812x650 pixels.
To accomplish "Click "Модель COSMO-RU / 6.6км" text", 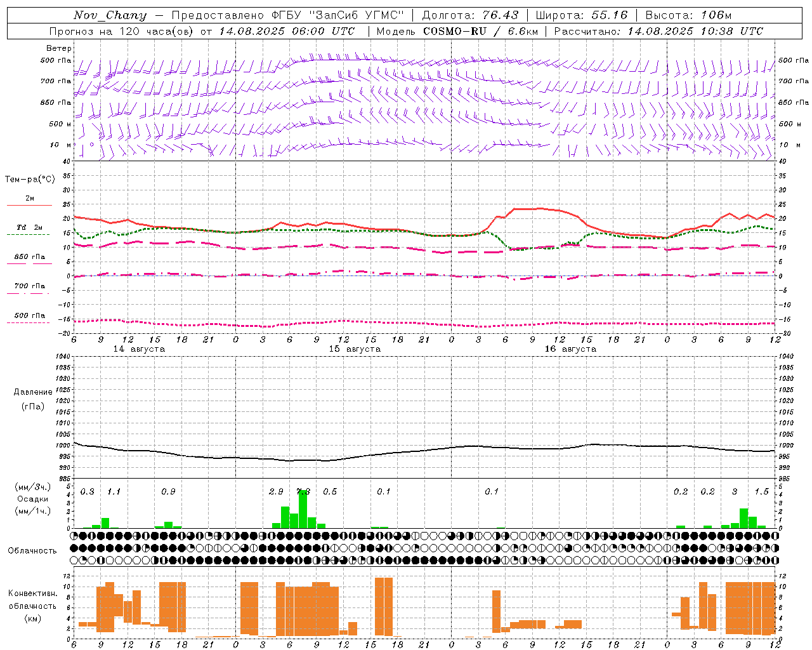I will tap(457, 31).
